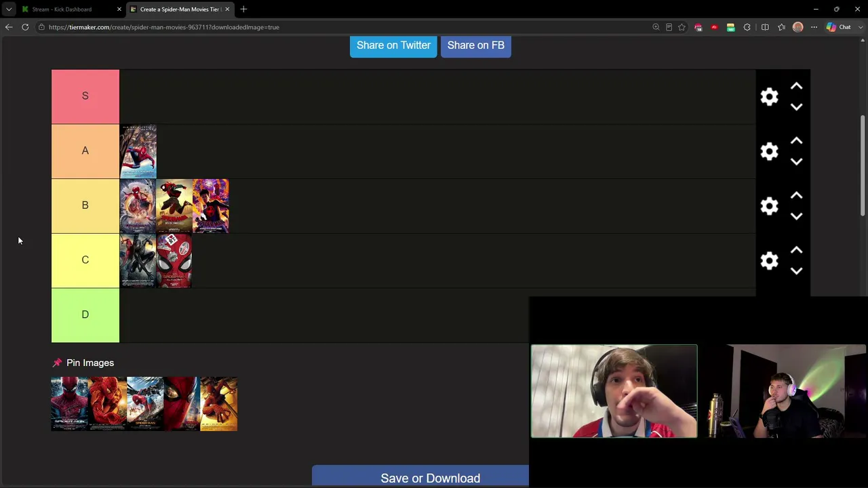Switch to the Stream - Kick Dashboard tab
Viewport: 868px width, 488px height.
(x=62, y=9)
